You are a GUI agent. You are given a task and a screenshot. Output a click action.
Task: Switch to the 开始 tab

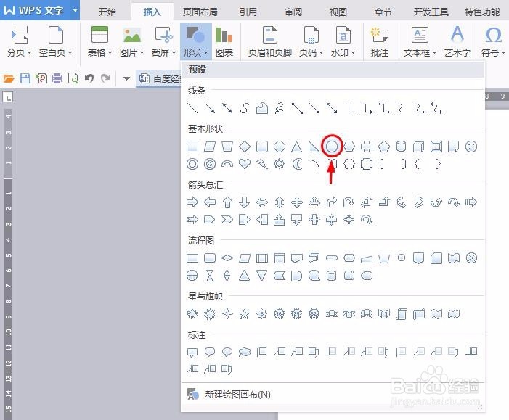click(107, 12)
